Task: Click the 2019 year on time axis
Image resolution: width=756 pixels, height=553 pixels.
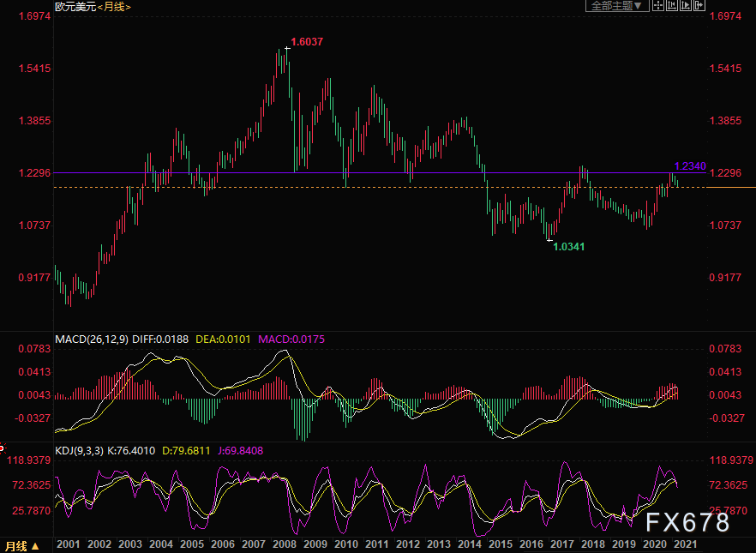Action: pos(624,544)
